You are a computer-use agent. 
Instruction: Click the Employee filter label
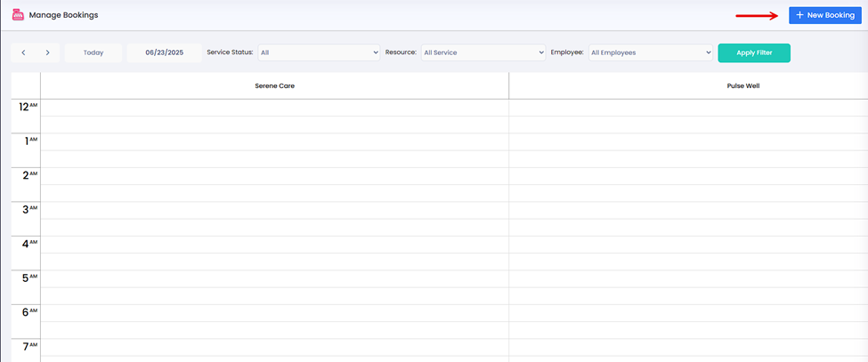click(567, 52)
